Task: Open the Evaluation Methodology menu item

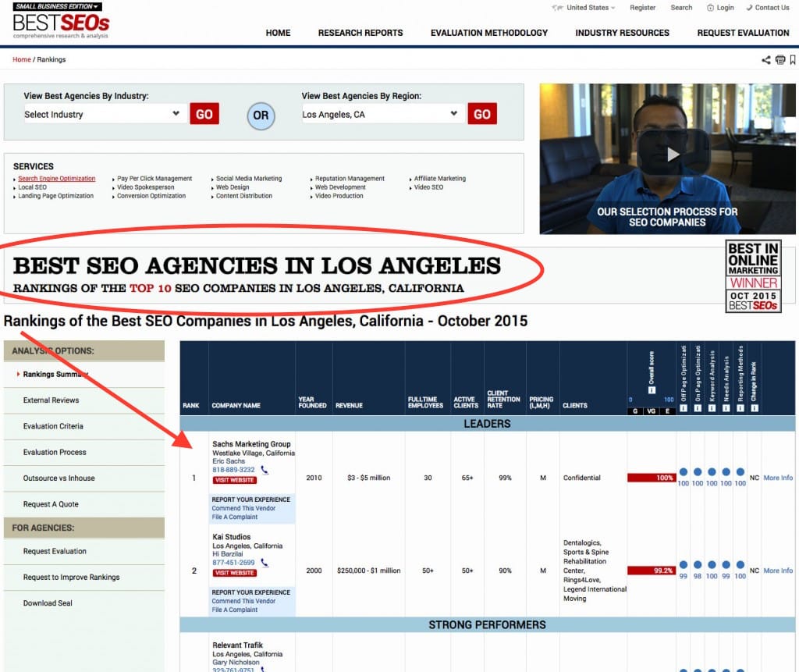Action: pos(489,33)
